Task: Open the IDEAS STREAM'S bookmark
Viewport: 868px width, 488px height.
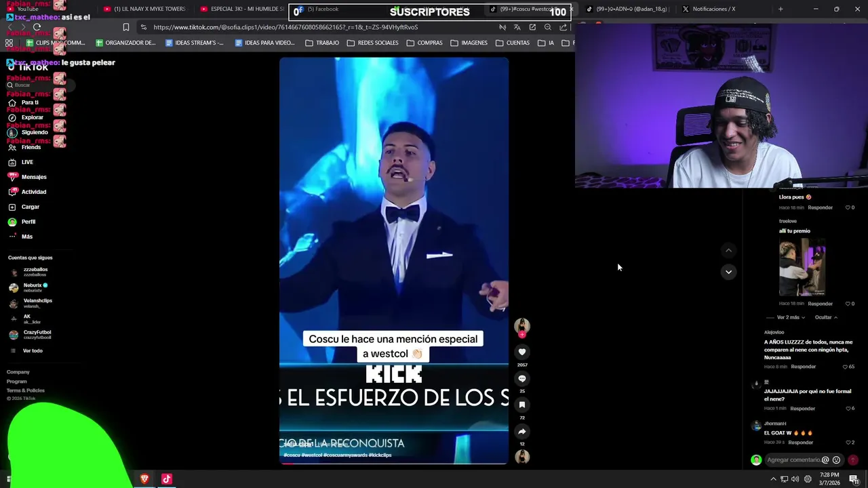Action: (x=194, y=43)
